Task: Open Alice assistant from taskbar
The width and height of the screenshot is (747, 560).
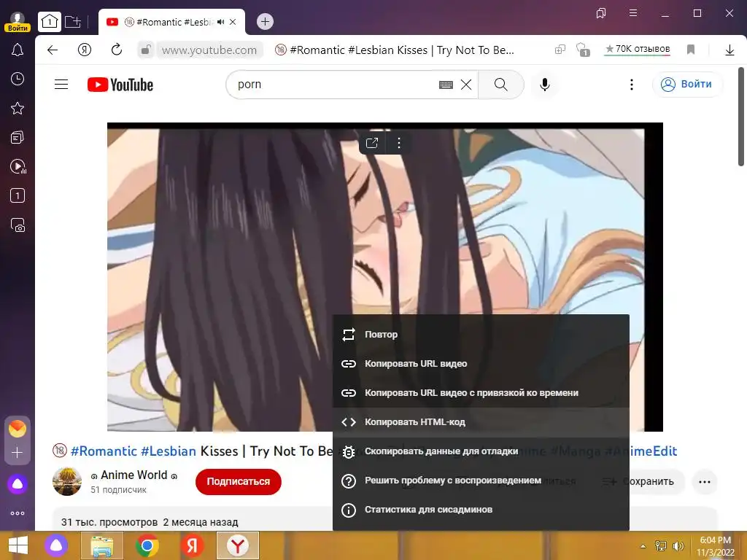Action: 56,545
